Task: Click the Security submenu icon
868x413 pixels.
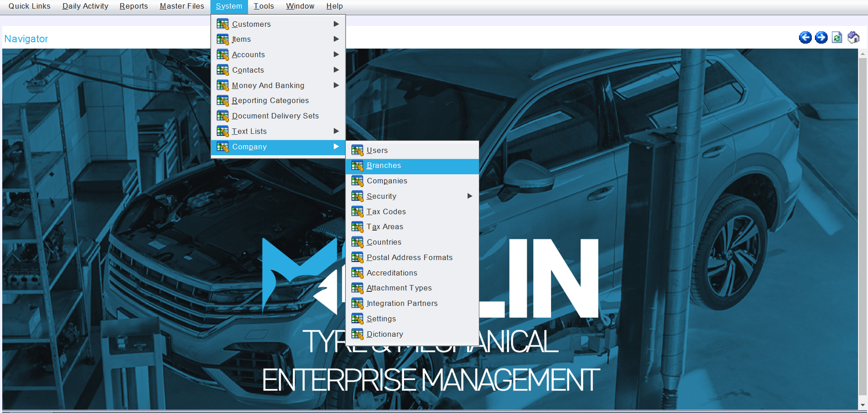Action: coord(357,196)
